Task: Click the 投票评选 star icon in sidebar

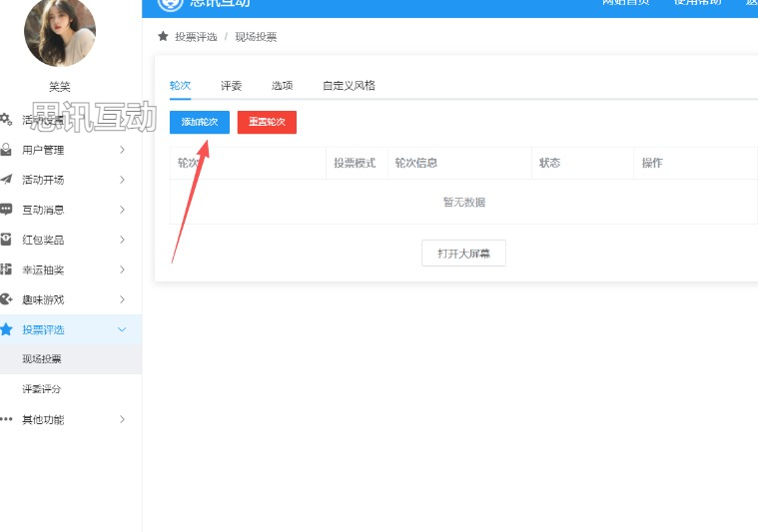Action: [x=6, y=329]
